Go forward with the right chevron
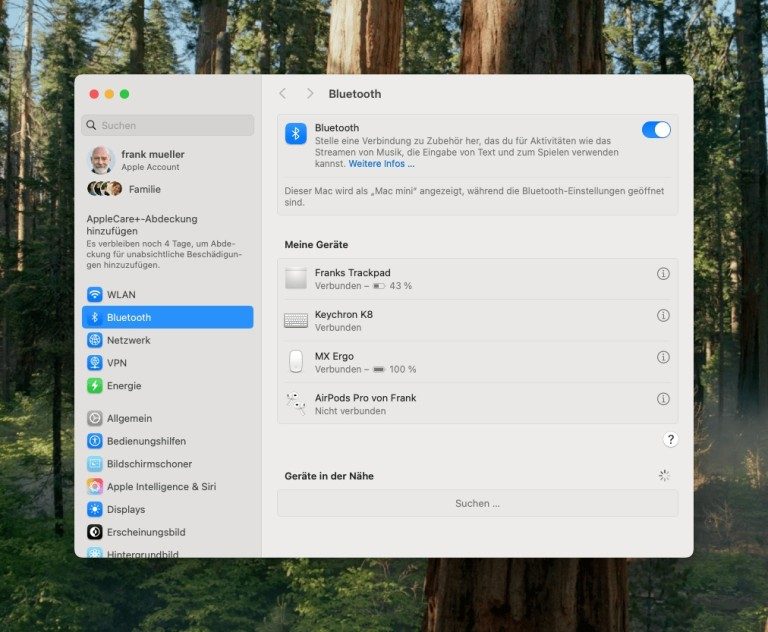The image size is (768, 632). click(x=310, y=94)
